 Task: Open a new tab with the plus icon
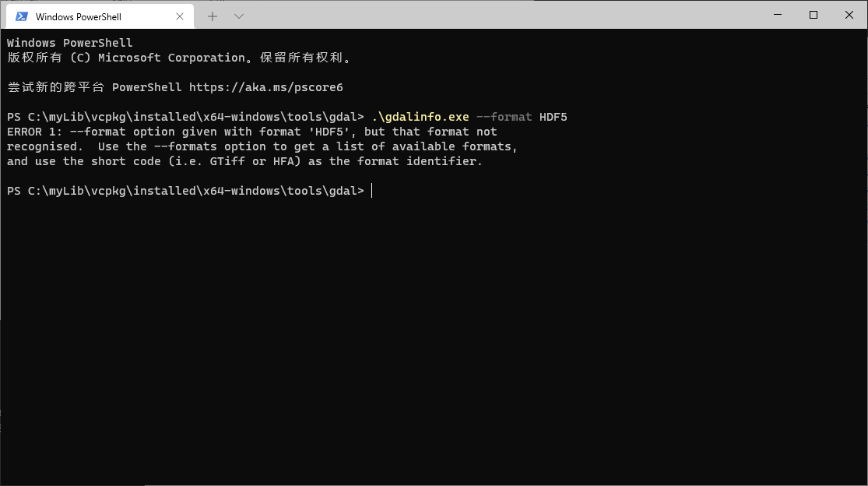(x=212, y=16)
